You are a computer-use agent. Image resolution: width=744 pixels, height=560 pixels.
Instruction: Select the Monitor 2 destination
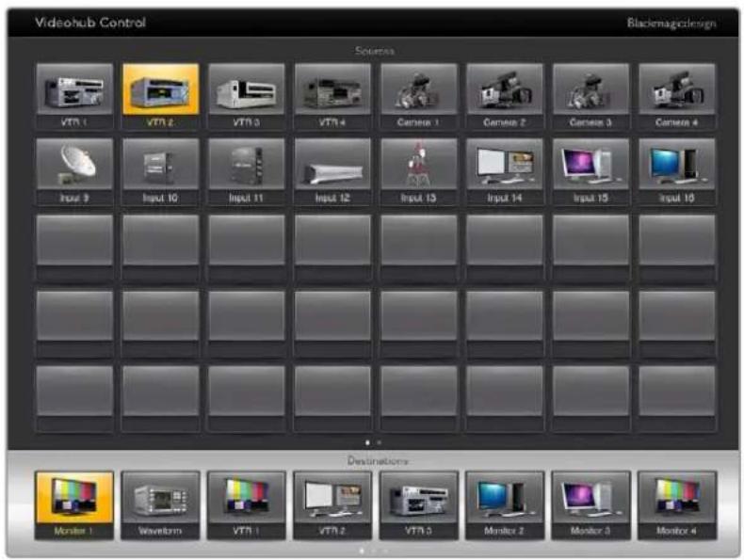click(505, 505)
